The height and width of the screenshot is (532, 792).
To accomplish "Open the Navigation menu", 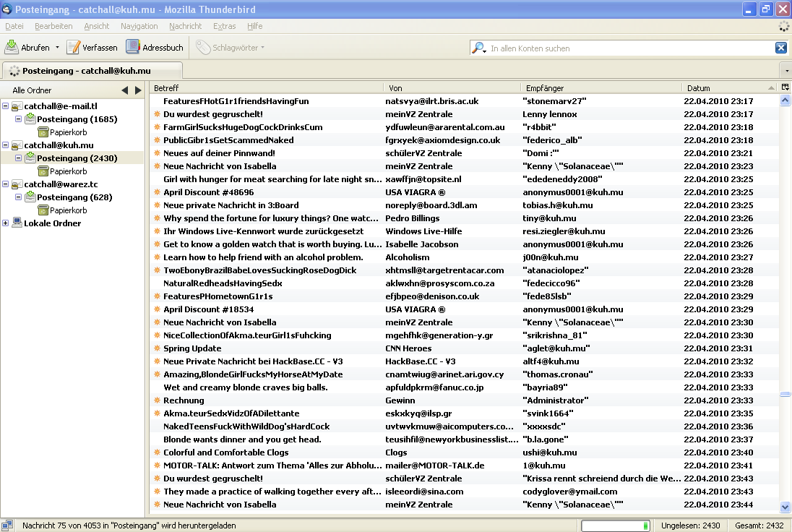I will tap(139, 26).
